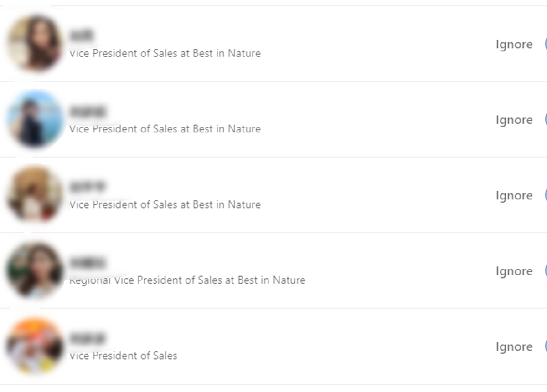This screenshot has height=392, width=547.
Task: Click the "Regional Vice President of Sales" headline
Action: 187,280
